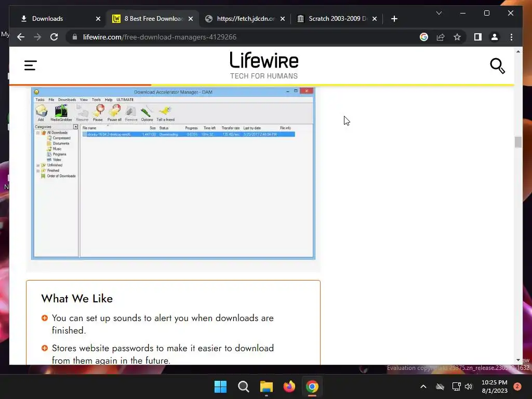Open the Chrome profile menu
The height and width of the screenshot is (399, 532).
(x=495, y=37)
